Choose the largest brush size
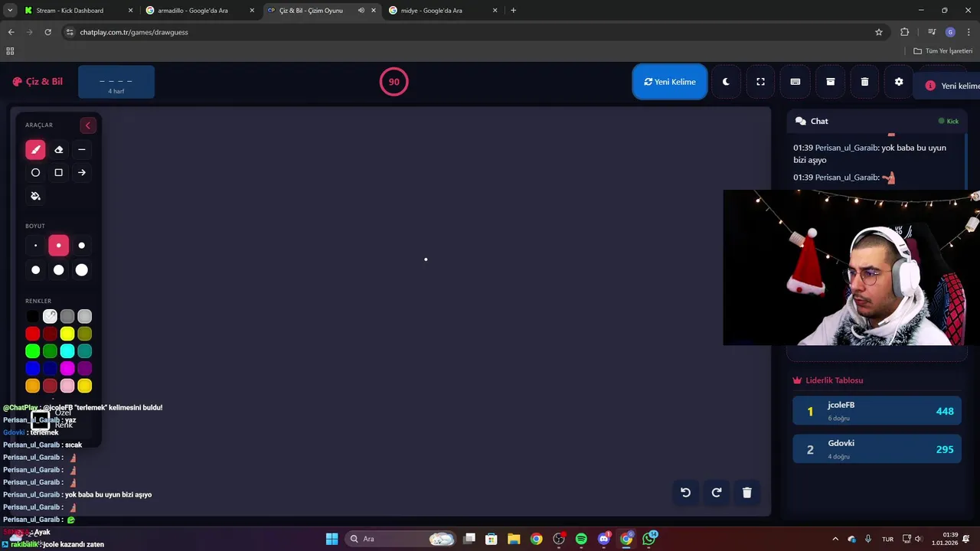 (x=81, y=269)
